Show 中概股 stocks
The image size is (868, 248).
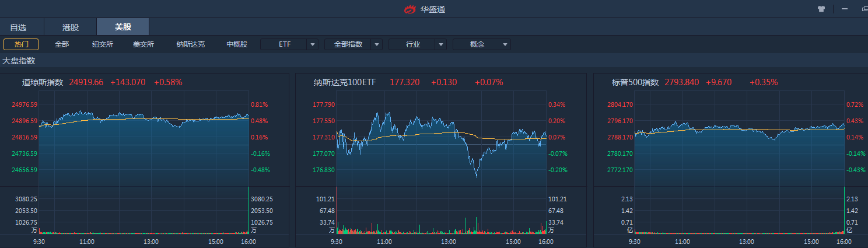[237, 44]
